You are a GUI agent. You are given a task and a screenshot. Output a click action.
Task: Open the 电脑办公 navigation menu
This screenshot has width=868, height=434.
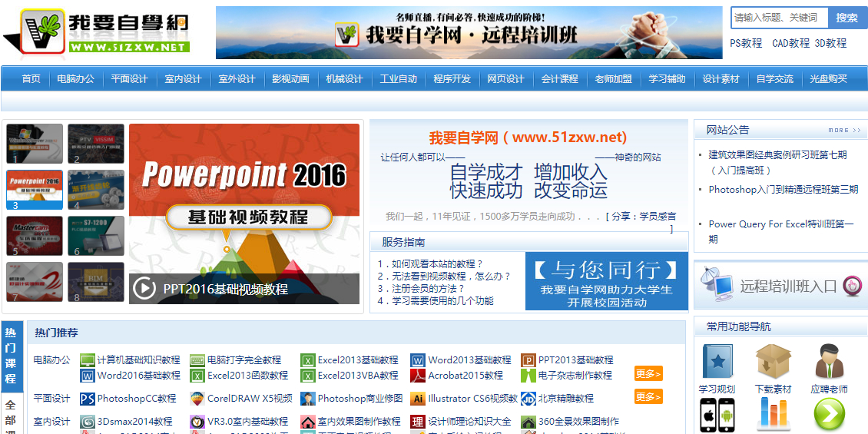coord(76,78)
